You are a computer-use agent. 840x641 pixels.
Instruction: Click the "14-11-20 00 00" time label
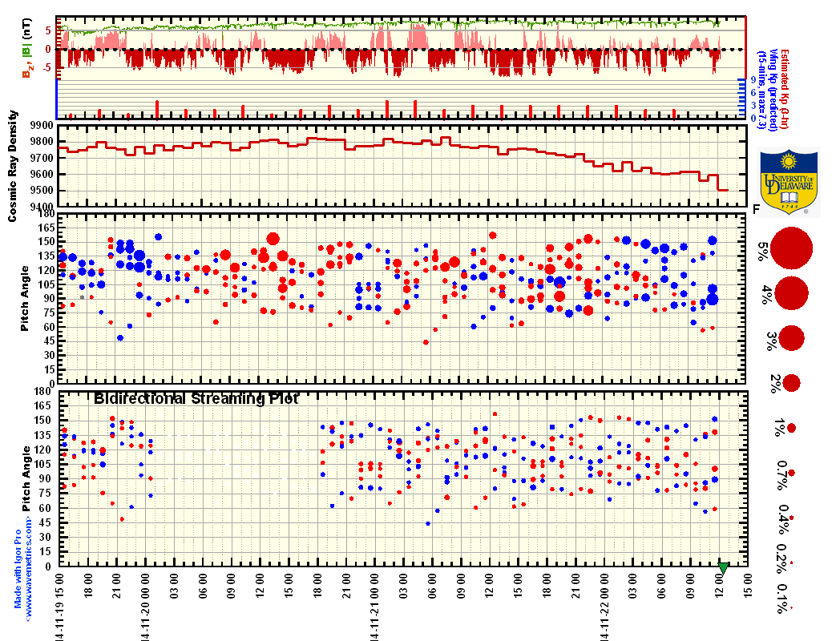tap(145, 607)
